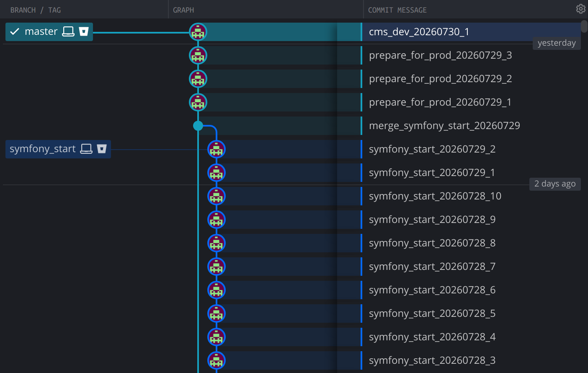Select commit message symfony_start_20260728_9
The height and width of the screenshot is (373, 588).
pos(432,220)
